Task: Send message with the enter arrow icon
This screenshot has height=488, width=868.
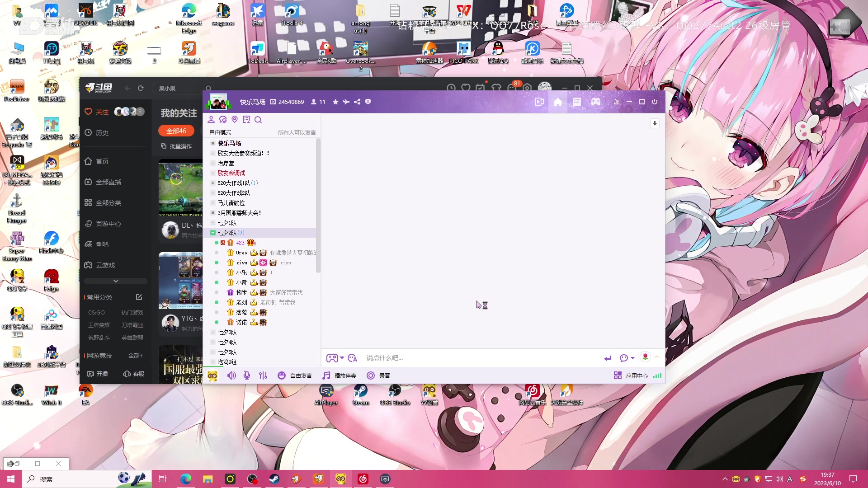Action: coord(608,358)
